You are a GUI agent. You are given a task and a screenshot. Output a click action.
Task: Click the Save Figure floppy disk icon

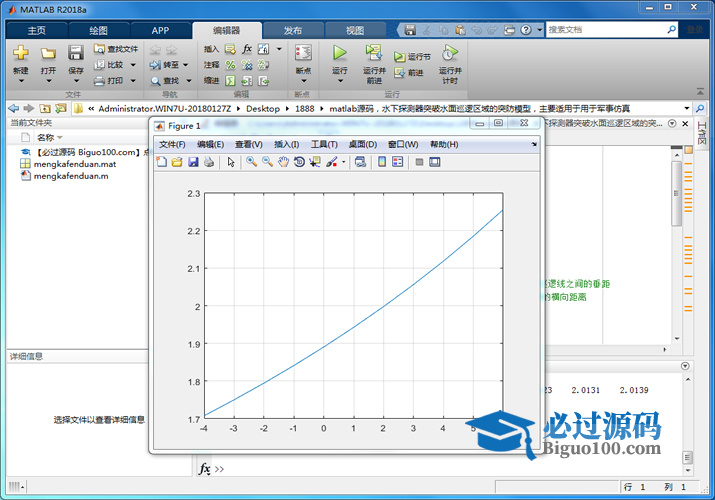193,162
